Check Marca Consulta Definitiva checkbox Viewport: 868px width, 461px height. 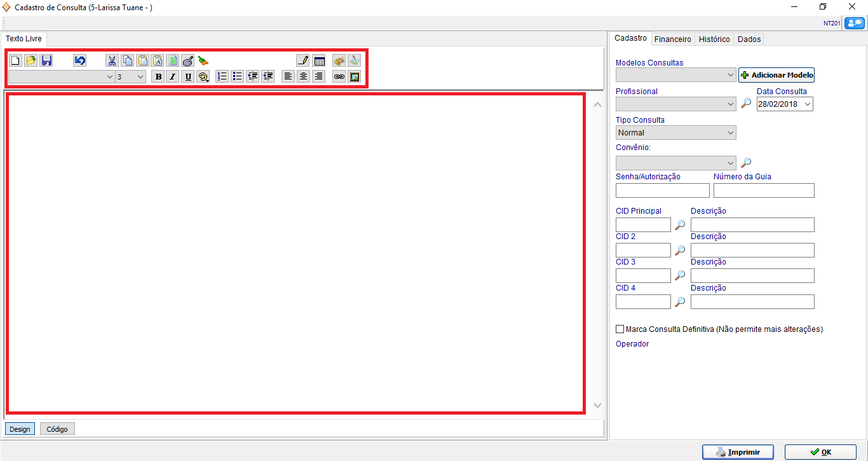click(x=620, y=329)
